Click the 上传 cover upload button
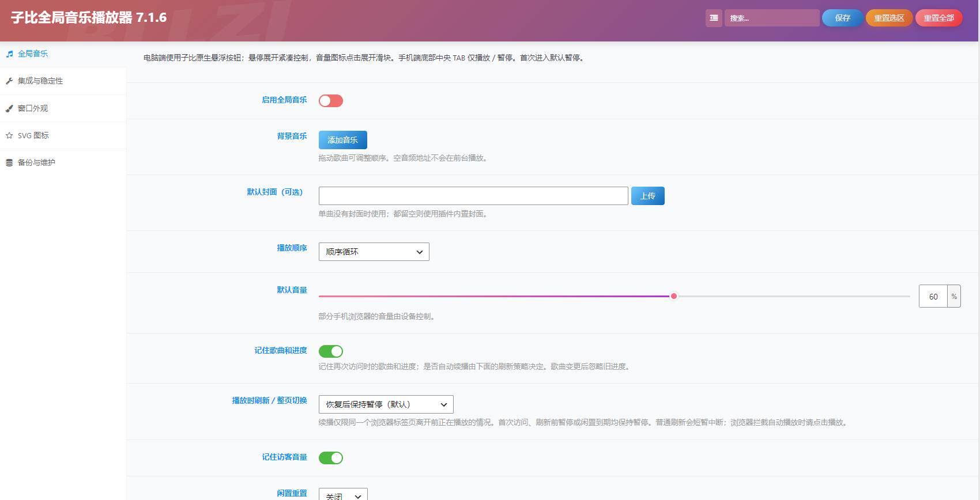Image resolution: width=980 pixels, height=500 pixels. (x=648, y=196)
